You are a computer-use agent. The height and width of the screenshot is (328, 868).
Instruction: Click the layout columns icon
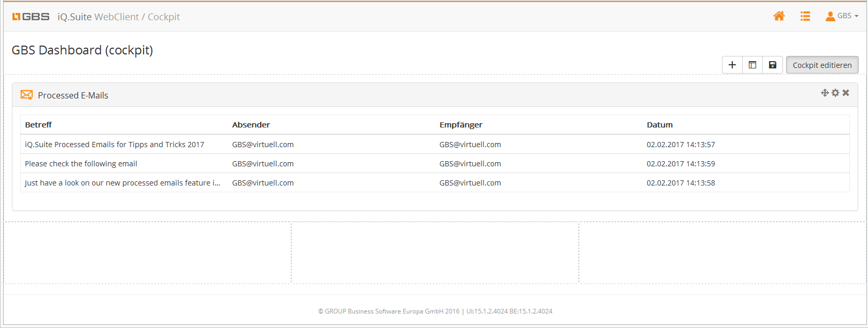coord(752,65)
